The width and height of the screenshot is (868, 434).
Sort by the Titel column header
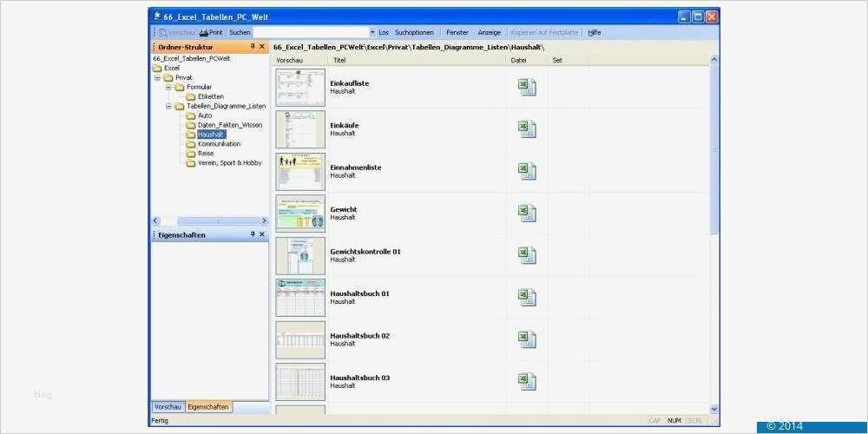point(417,61)
